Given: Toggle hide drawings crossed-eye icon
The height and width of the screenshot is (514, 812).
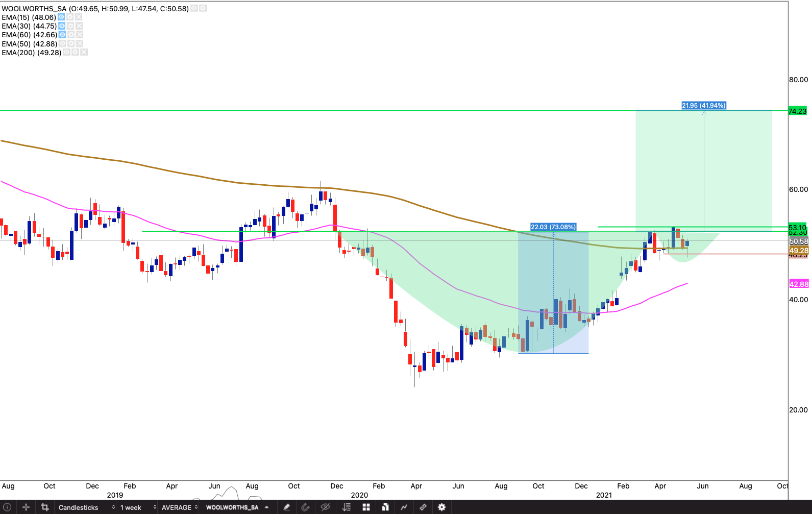Looking at the screenshot, I should tap(325, 507).
